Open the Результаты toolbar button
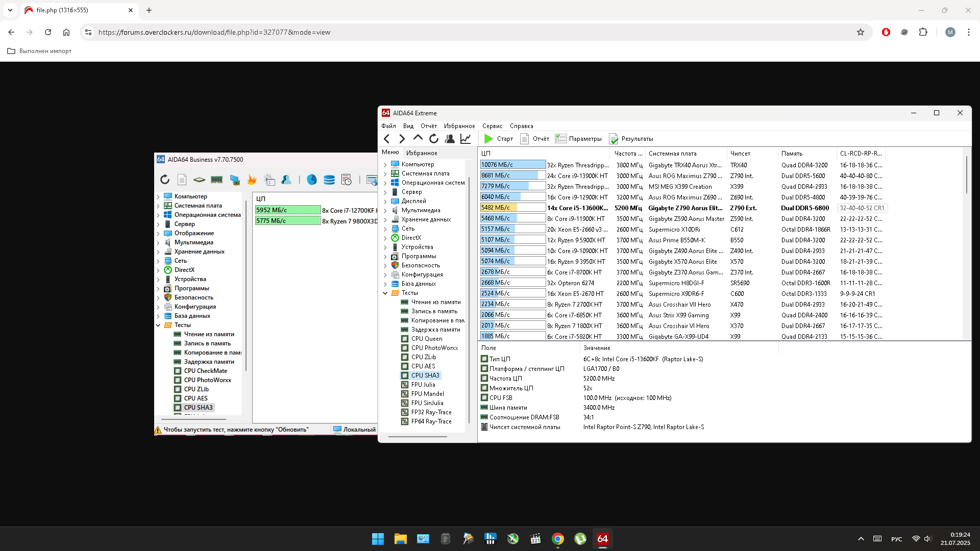The width and height of the screenshot is (980, 551). (631, 139)
